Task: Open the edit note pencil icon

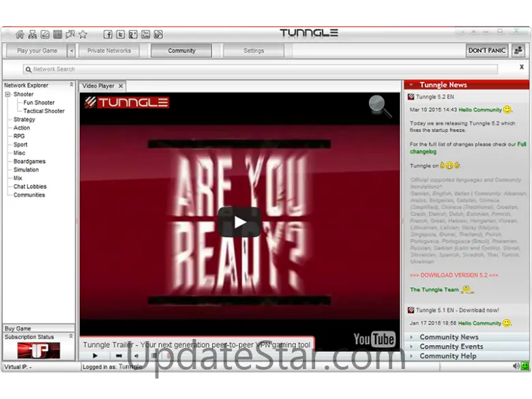Action: click(x=45, y=34)
